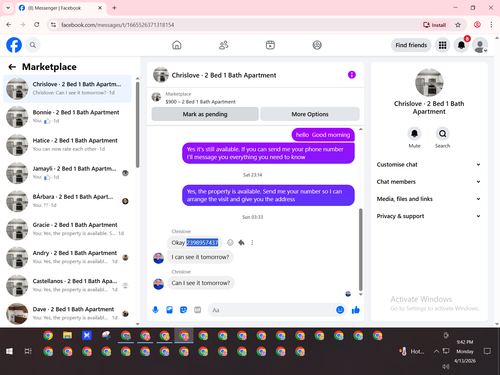Click the chat messages scrollbar
The width and height of the screenshot is (500, 375).
point(360,249)
